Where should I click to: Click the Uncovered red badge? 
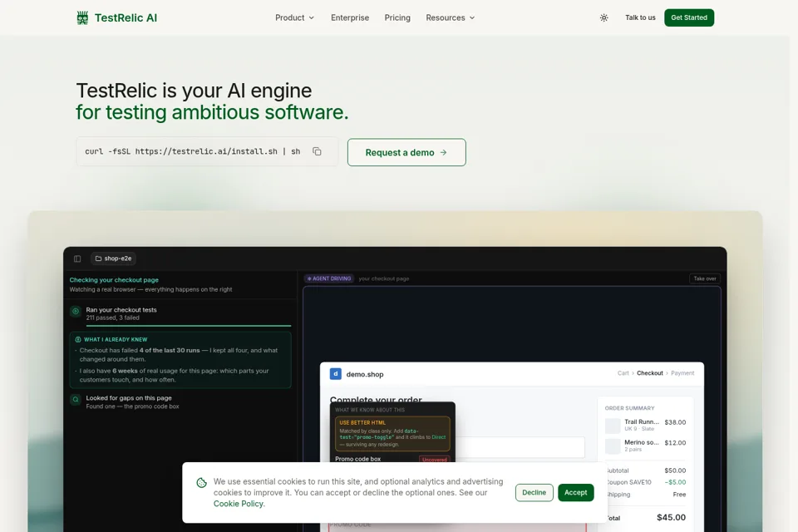pyautogui.click(x=434, y=459)
